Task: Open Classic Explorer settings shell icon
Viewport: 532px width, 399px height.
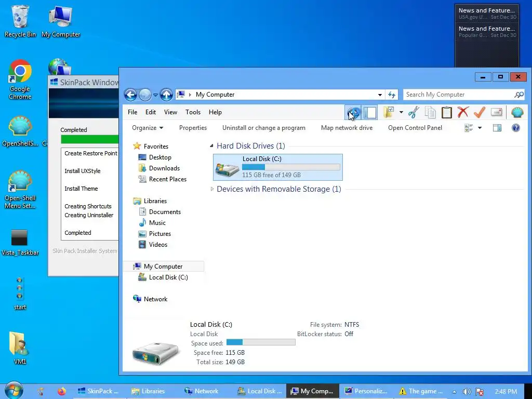Action: point(517,112)
